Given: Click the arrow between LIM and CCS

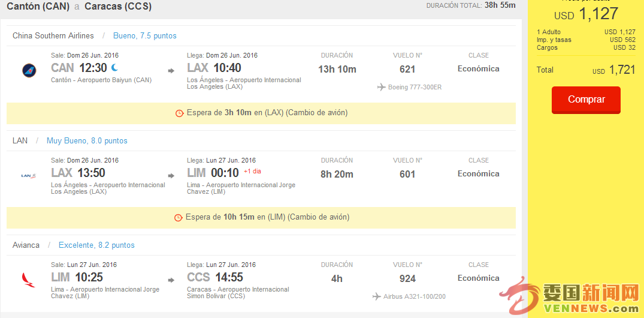Looking at the screenshot, I should [171, 280].
